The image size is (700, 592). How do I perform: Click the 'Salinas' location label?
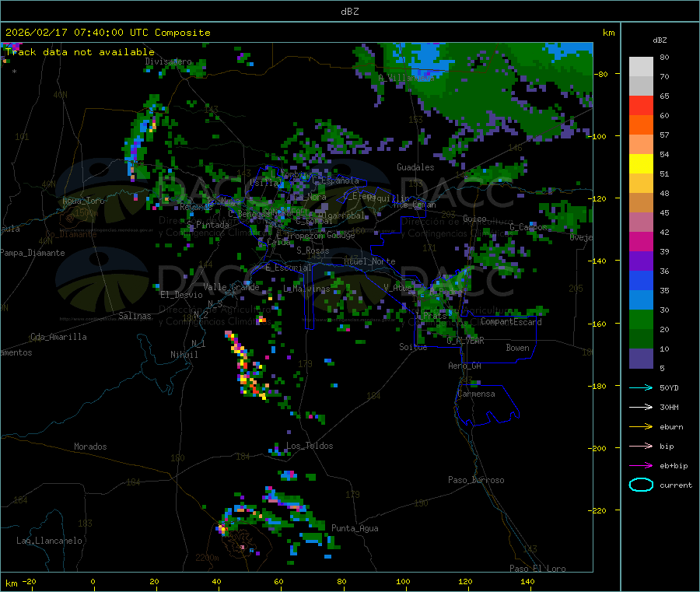tap(135, 316)
